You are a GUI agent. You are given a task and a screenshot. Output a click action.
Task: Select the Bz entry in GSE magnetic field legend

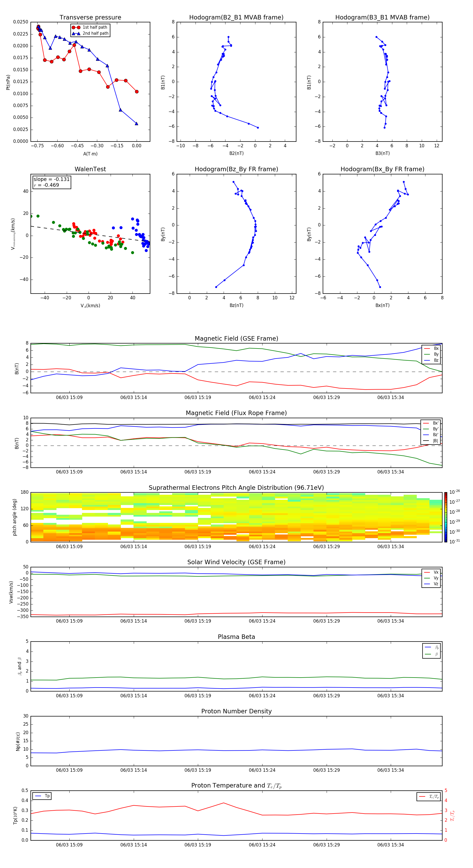(x=431, y=360)
